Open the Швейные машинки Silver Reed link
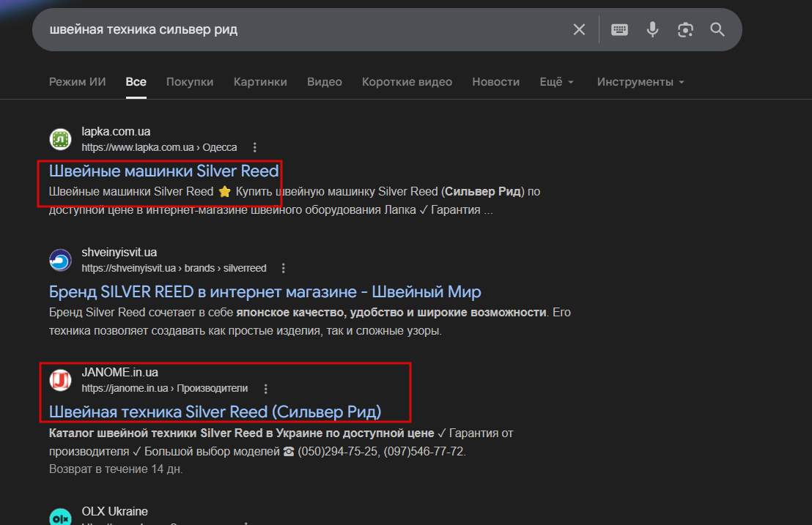Image resolution: width=812 pixels, height=525 pixels. tap(163, 171)
